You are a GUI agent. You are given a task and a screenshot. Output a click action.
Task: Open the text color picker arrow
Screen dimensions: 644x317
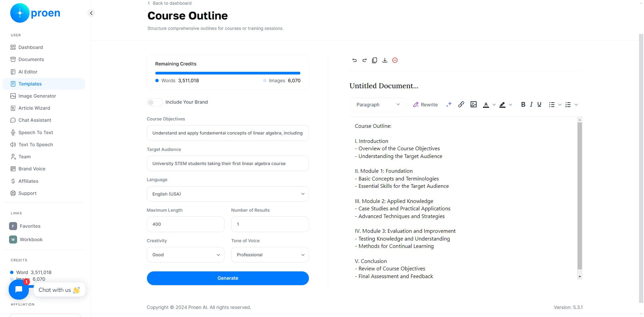494,105
